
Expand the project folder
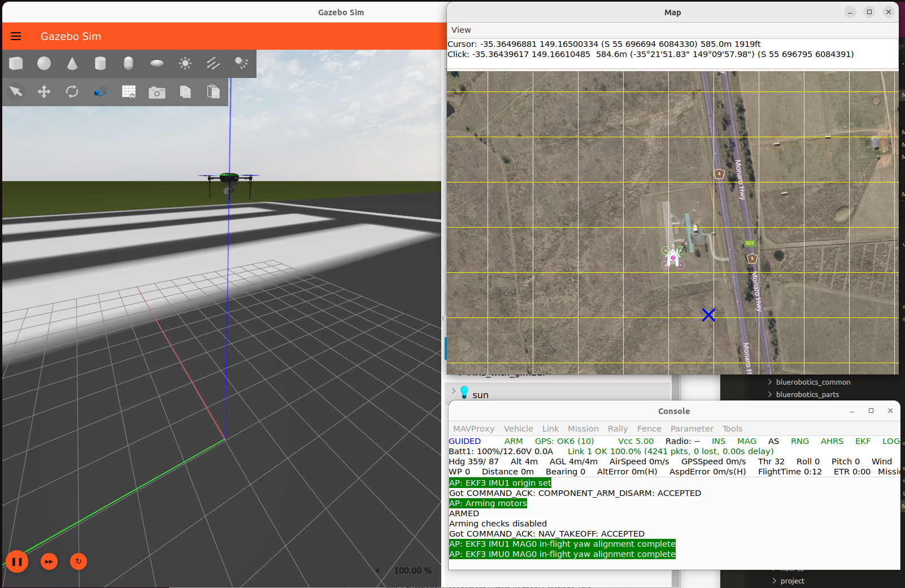coord(775,581)
